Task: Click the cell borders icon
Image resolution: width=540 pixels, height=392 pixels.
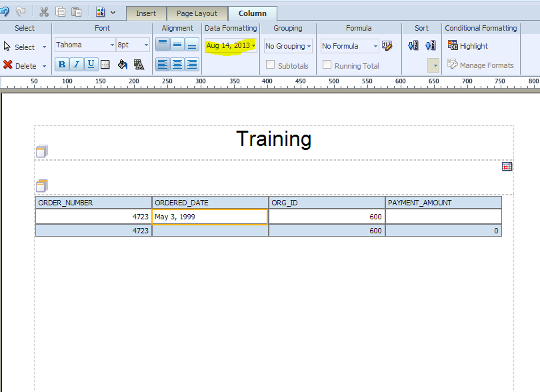Action: [x=105, y=65]
